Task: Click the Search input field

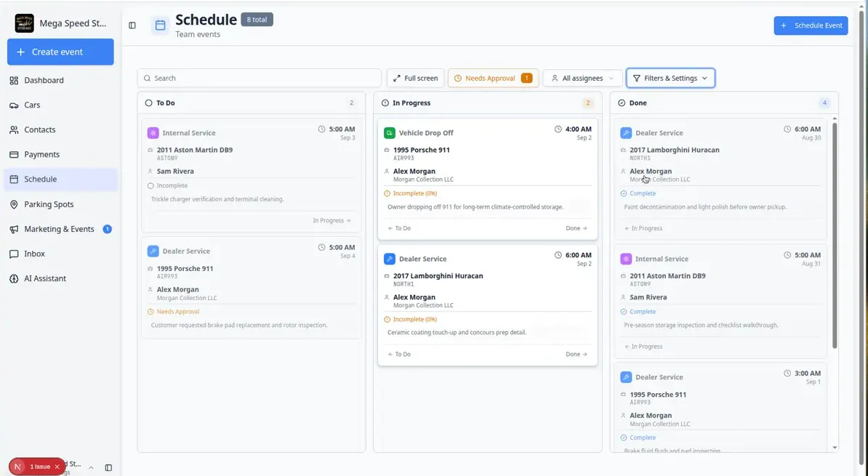Action: pos(259,78)
